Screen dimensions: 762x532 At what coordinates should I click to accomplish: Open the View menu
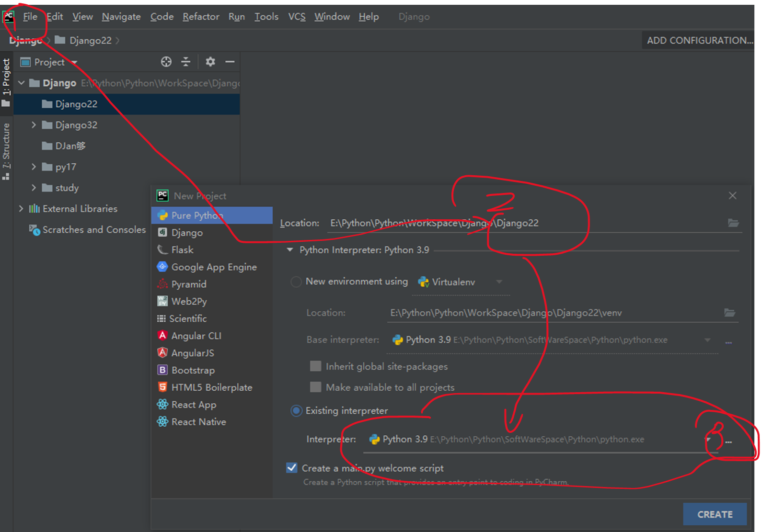click(x=82, y=17)
